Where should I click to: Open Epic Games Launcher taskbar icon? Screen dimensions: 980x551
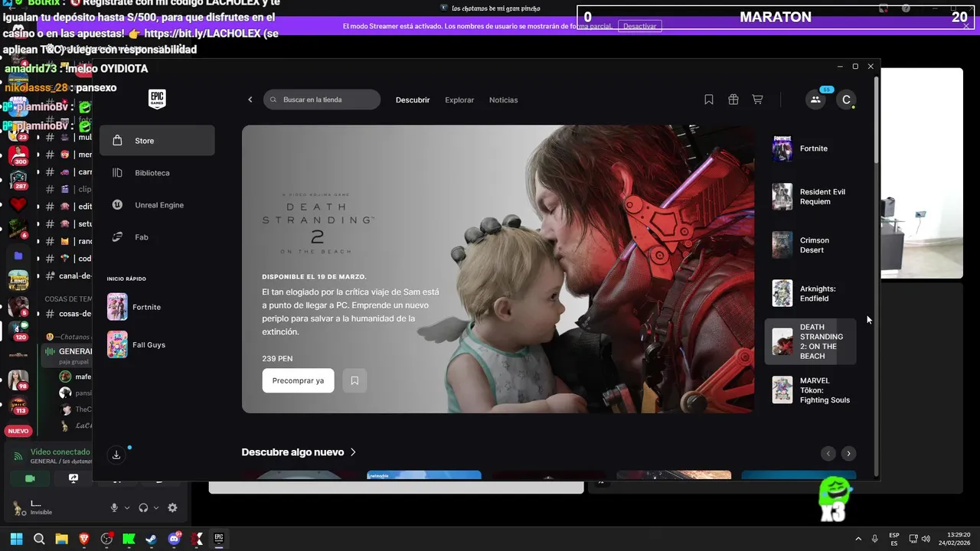pos(218,539)
